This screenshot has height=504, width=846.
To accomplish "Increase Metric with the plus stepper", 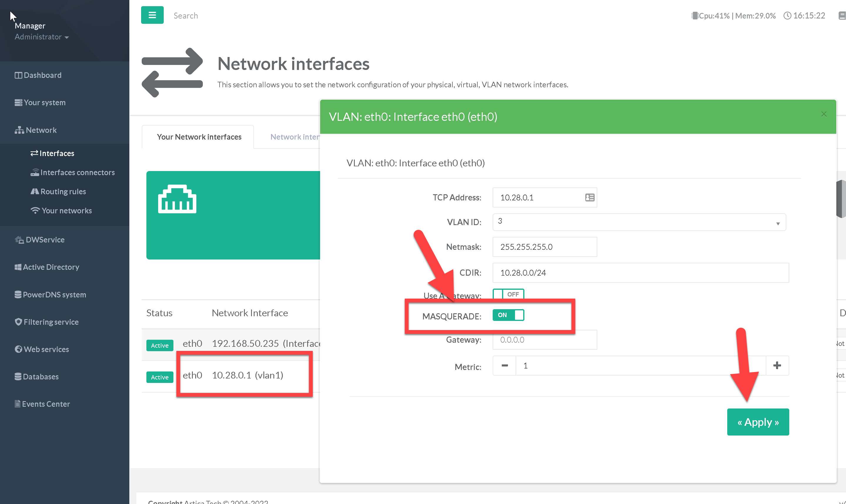I will click(777, 366).
